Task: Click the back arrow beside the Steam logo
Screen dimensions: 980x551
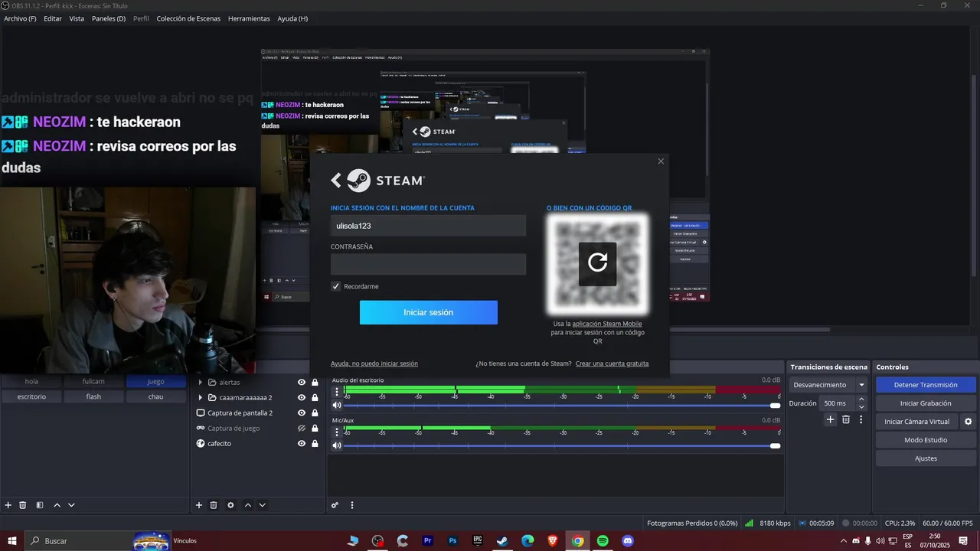Action: pos(335,180)
